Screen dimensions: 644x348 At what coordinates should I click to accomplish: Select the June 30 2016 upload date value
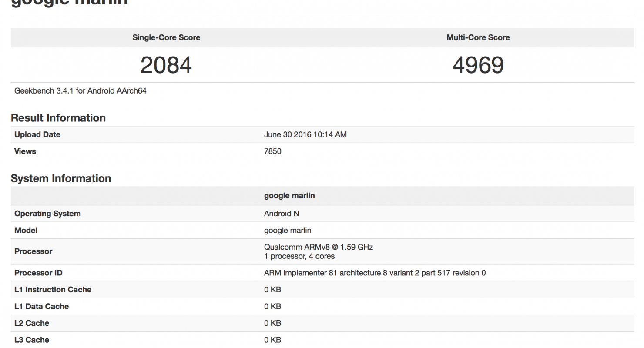click(x=305, y=134)
